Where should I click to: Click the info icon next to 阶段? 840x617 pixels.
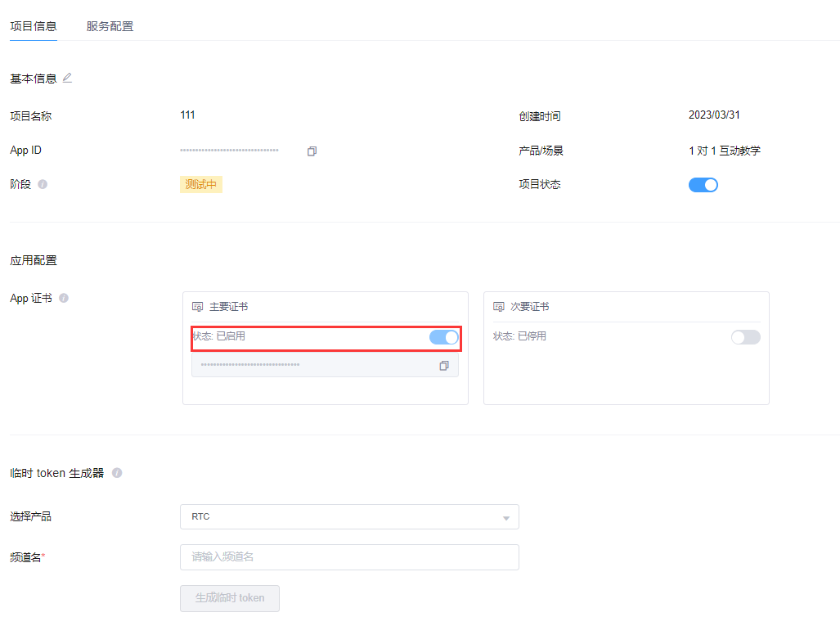(43, 184)
